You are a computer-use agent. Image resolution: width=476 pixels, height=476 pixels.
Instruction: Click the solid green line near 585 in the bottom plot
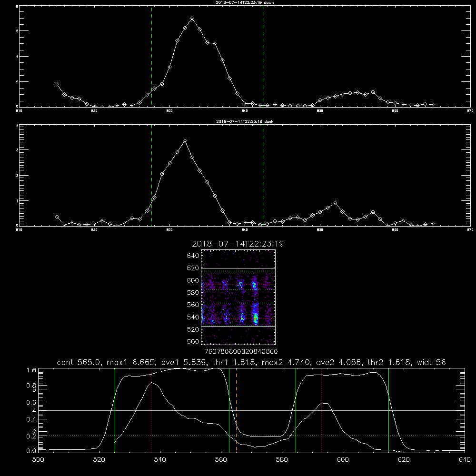click(x=296, y=410)
